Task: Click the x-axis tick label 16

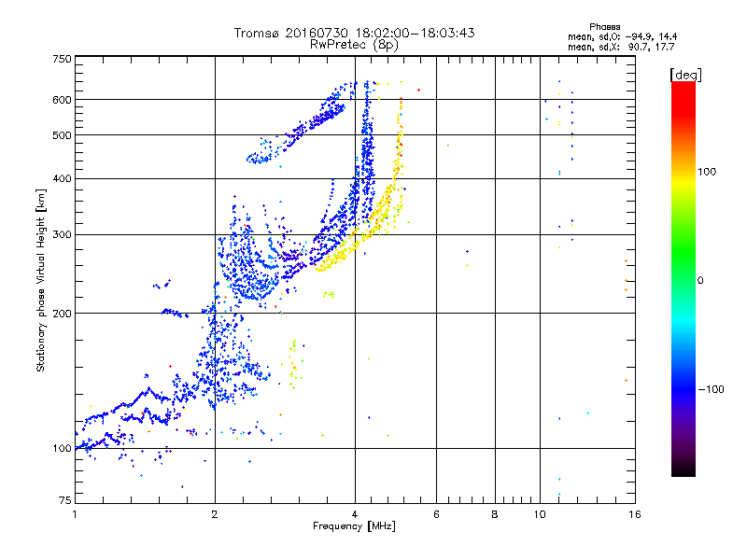Action: tap(635, 514)
